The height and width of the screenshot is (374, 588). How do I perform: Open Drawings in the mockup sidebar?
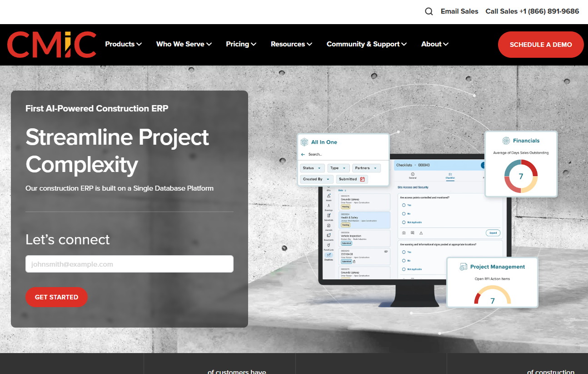point(329,207)
